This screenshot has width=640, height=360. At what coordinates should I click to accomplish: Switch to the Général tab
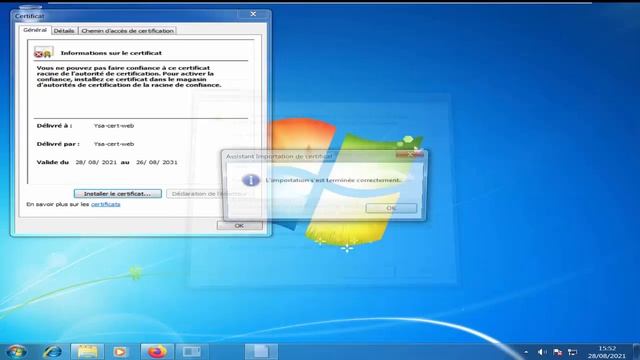35,30
